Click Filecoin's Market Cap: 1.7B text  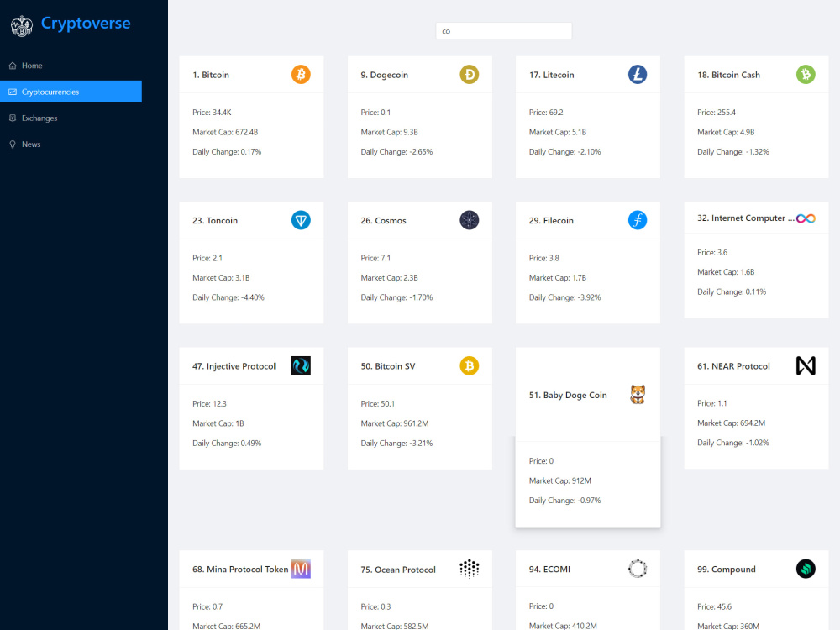pos(558,278)
